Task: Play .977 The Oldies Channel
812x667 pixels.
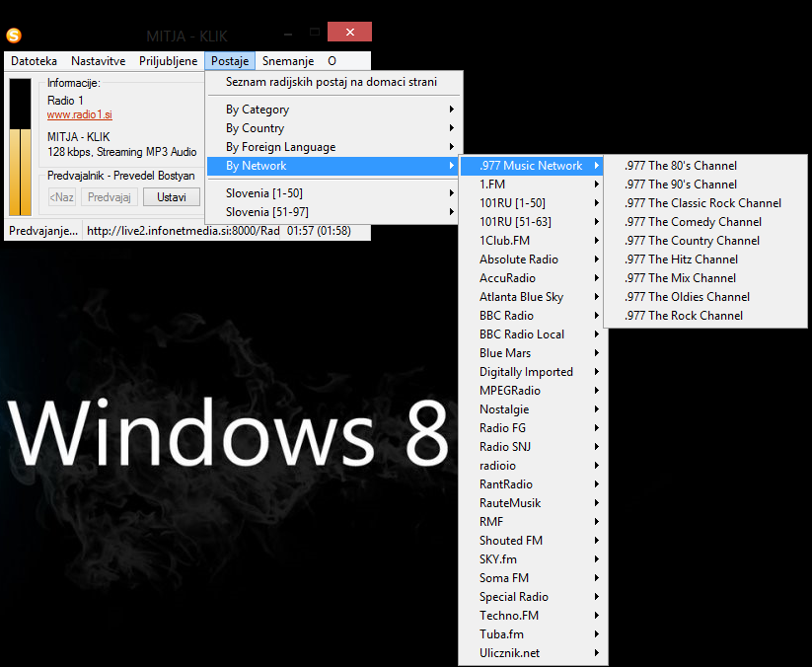Action: click(x=705, y=297)
